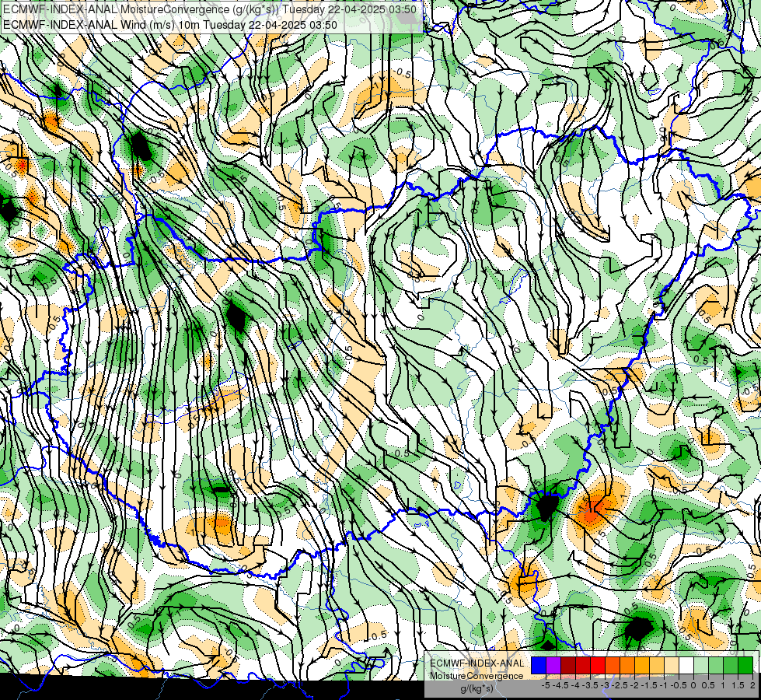The height and width of the screenshot is (700, 761).
Task: Click the 2 tick label at legend end
Action: [x=752, y=685]
